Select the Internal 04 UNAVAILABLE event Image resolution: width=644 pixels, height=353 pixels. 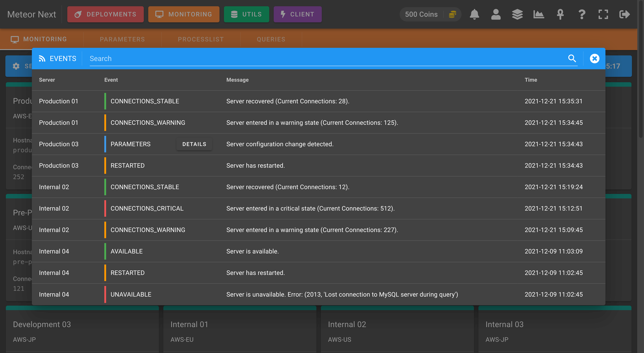(x=319, y=294)
